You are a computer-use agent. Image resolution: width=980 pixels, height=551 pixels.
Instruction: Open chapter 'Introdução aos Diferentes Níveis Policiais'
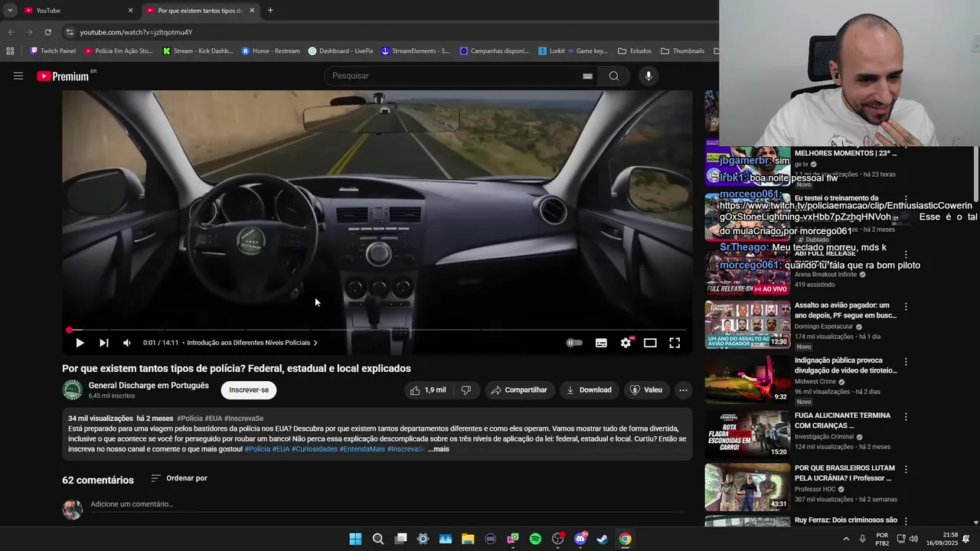(252, 343)
